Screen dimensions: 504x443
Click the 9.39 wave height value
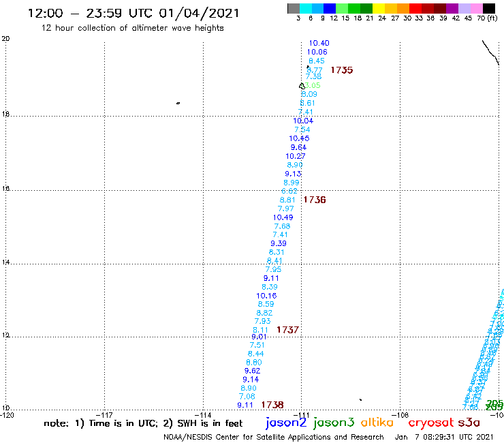(279, 243)
